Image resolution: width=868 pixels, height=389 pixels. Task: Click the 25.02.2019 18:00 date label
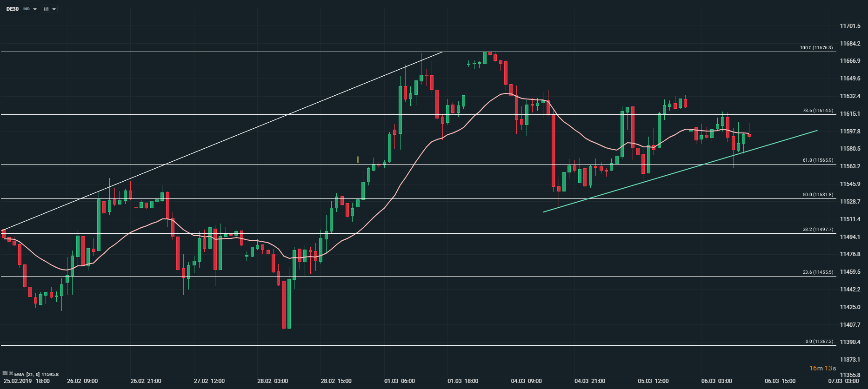click(27, 381)
